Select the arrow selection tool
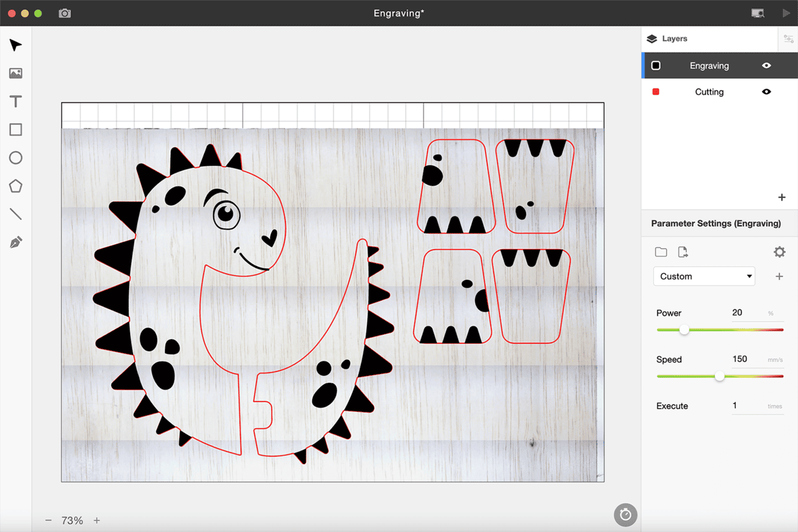798x532 pixels. tap(16, 45)
